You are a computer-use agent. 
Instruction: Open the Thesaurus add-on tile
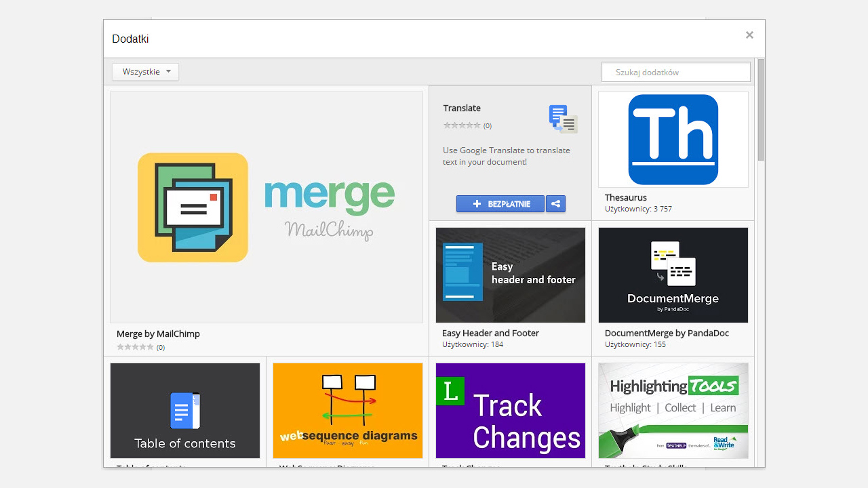[673, 140]
